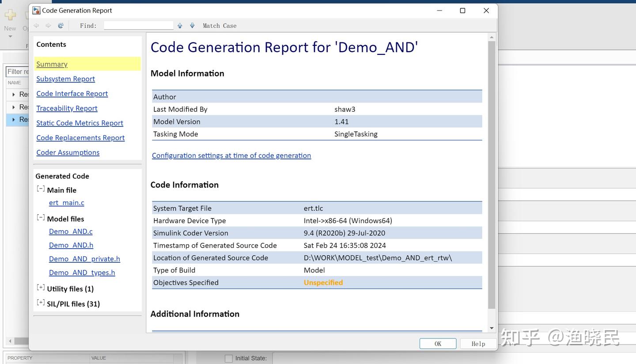
Task: Select the Model Version value '1.41'
Action: click(341, 121)
